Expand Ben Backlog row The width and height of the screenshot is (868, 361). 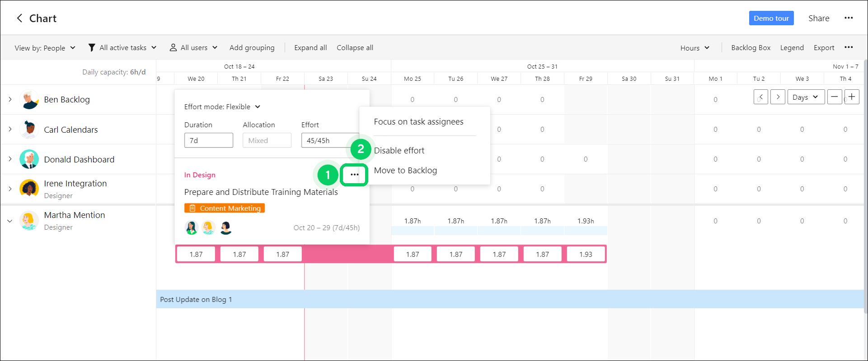tap(10, 99)
